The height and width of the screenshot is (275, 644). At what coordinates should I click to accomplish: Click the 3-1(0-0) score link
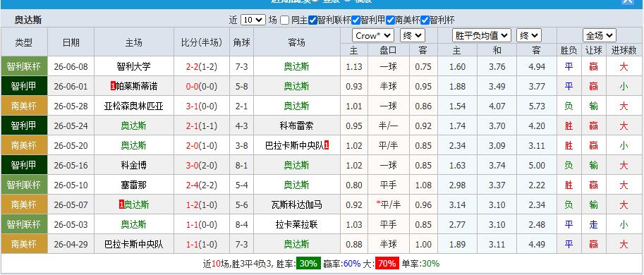(x=202, y=106)
